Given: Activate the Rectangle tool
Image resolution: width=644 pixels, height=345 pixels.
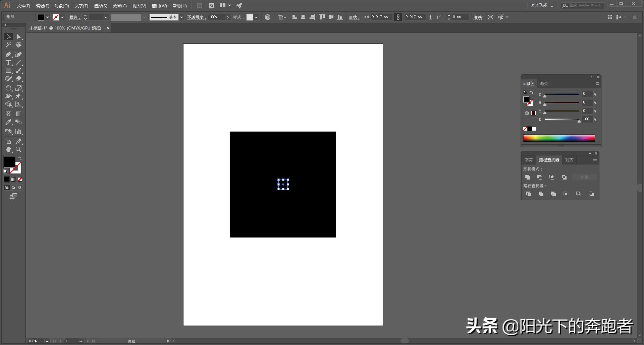Looking at the screenshot, I should pyautogui.click(x=8, y=70).
